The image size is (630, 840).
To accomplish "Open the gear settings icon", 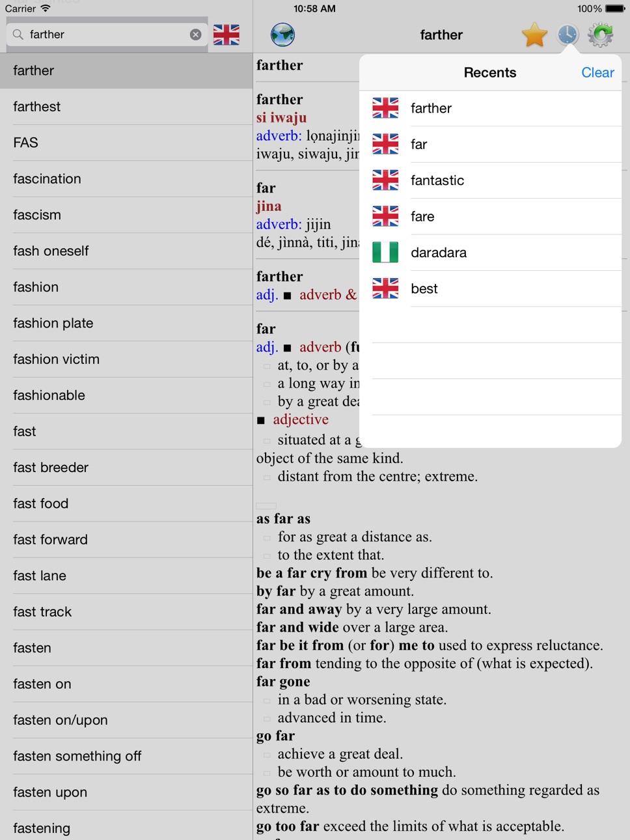I will [601, 35].
